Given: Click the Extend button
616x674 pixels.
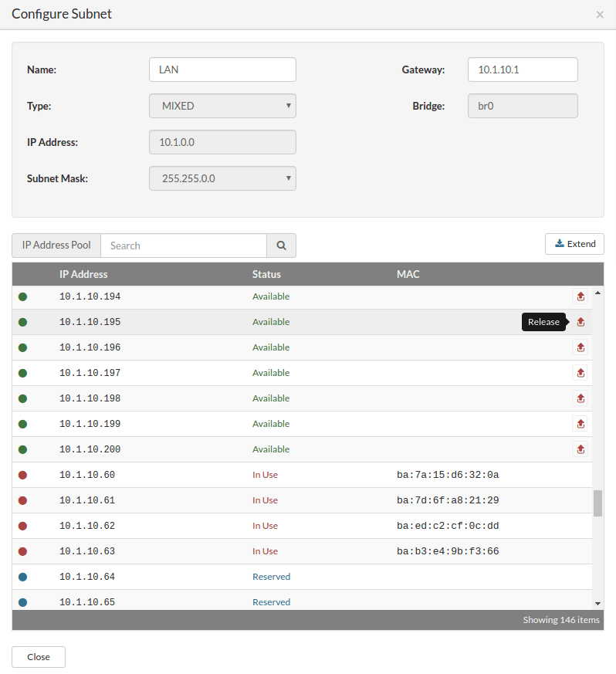Looking at the screenshot, I should tap(574, 244).
